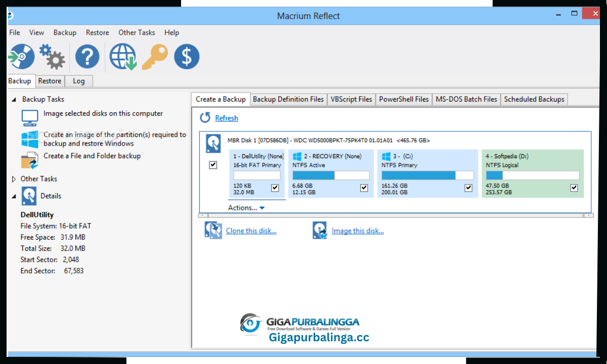Switch to the Restore tab
This screenshot has height=364, width=607.
[x=50, y=81]
